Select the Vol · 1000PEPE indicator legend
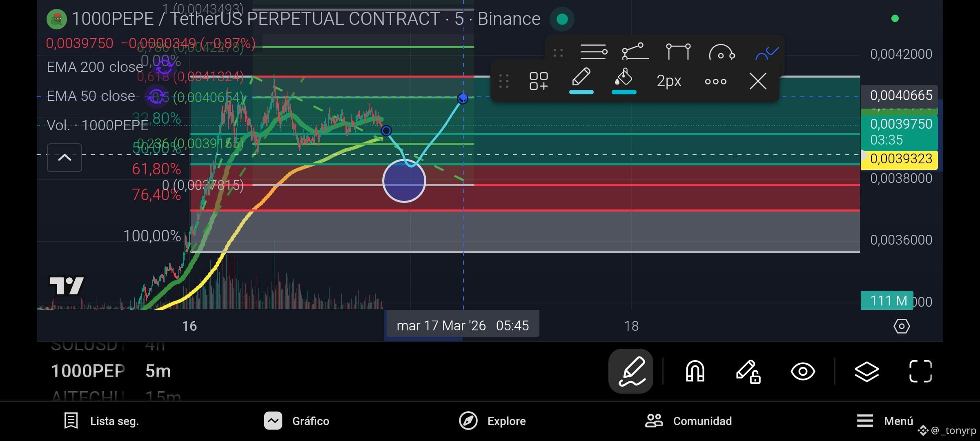This screenshot has height=441, width=980. click(98, 125)
